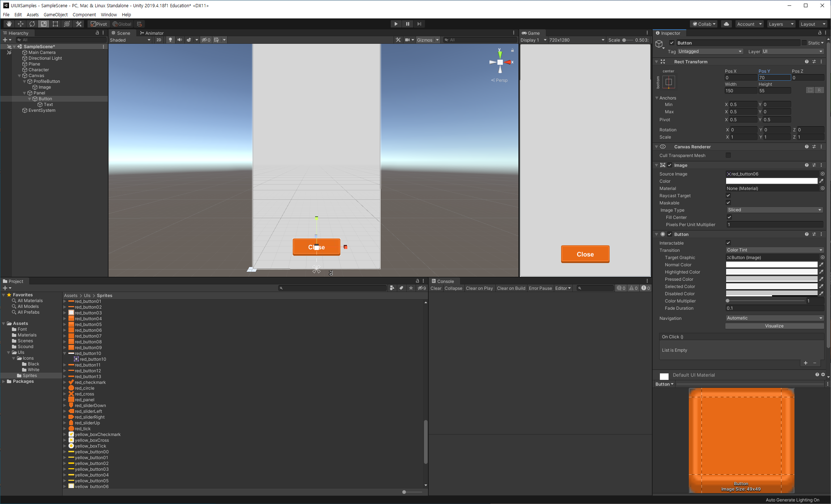Uncheck the Raycast Target checkbox

[728, 196]
